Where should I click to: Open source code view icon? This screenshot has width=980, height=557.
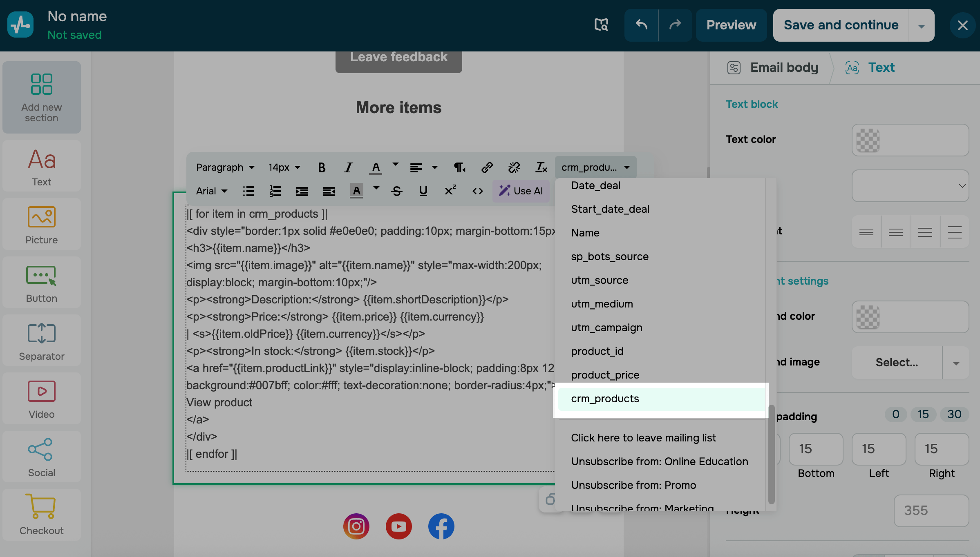coord(477,191)
